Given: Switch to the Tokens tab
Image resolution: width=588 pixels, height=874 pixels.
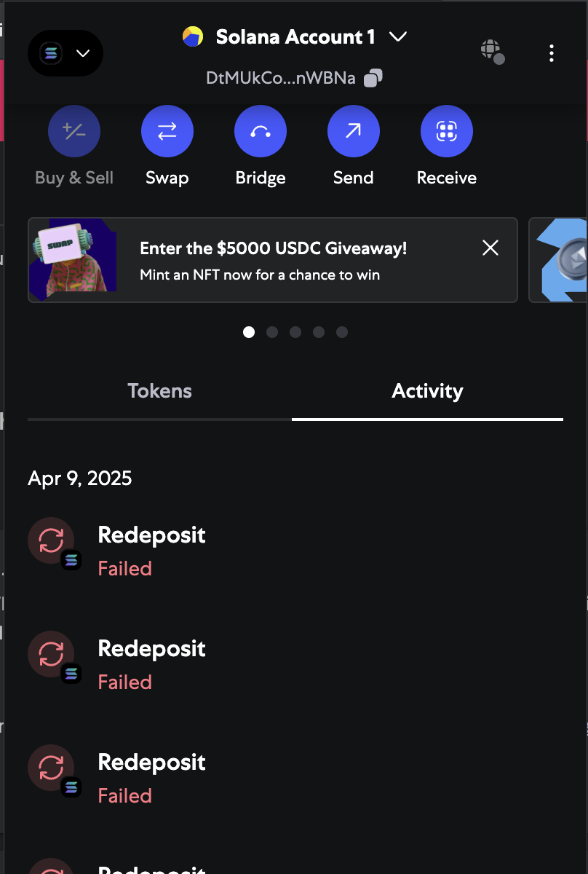Looking at the screenshot, I should tap(159, 391).
